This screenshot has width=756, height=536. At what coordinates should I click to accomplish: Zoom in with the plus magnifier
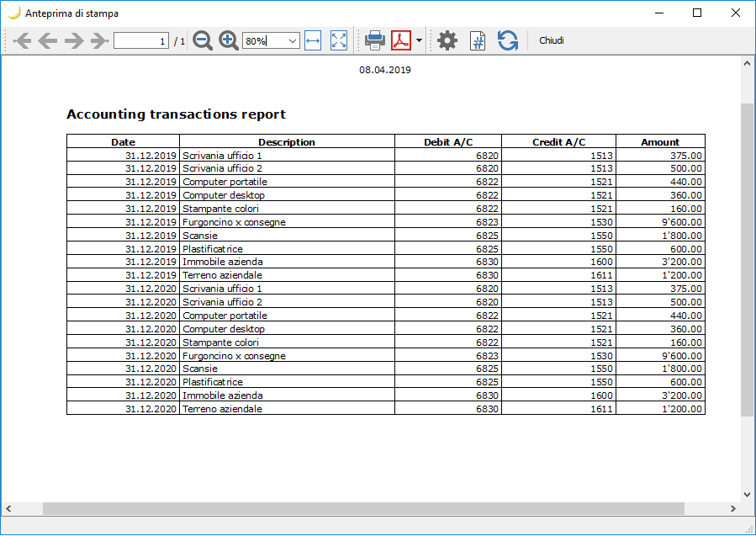pyautogui.click(x=228, y=40)
